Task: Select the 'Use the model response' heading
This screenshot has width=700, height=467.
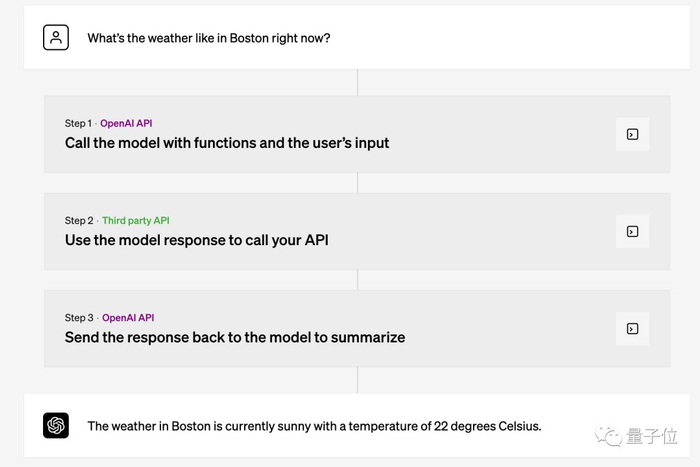Action: [196, 240]
